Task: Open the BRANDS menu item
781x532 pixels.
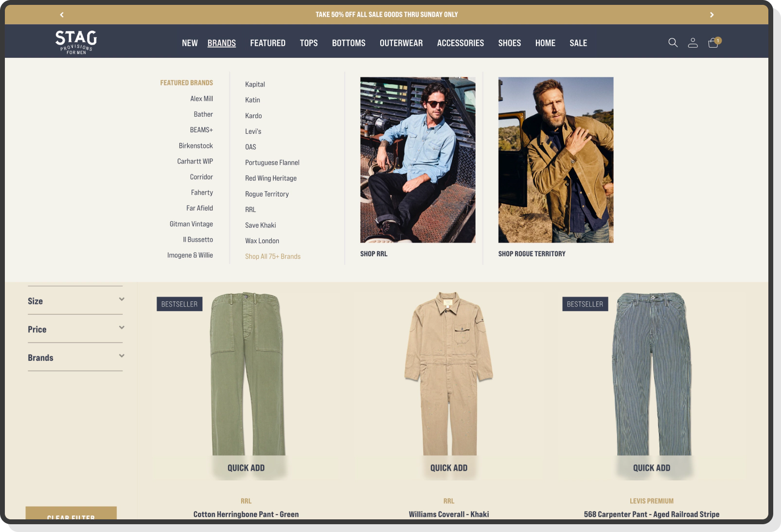Action: coord(222,43)
